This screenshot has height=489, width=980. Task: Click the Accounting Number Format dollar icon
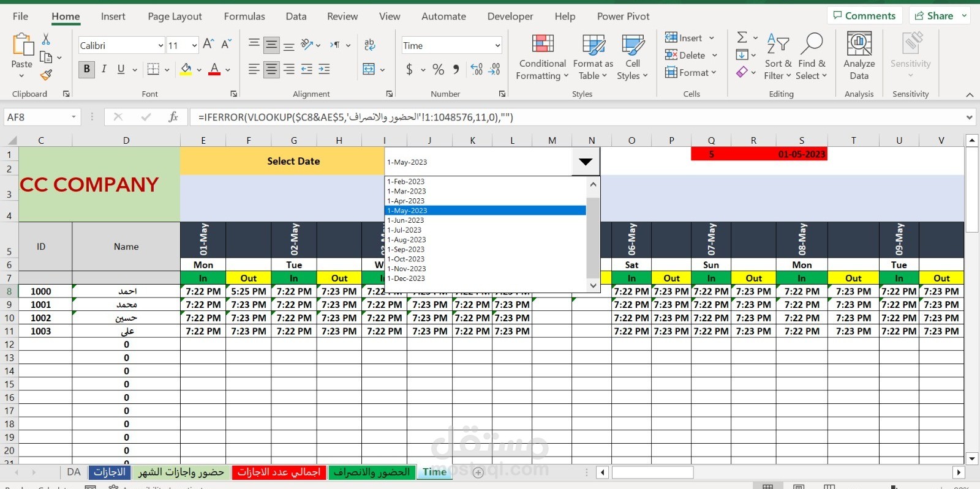point(409,69)
